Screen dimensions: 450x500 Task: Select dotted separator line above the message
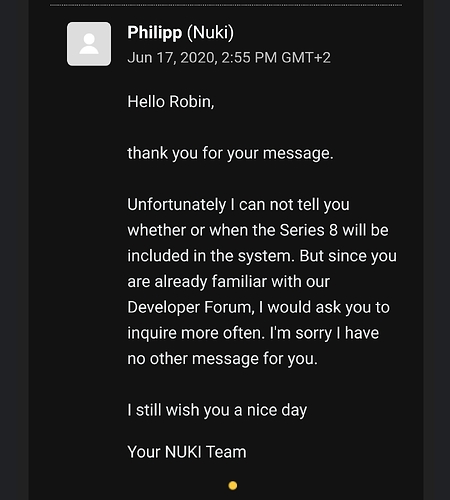226,5
